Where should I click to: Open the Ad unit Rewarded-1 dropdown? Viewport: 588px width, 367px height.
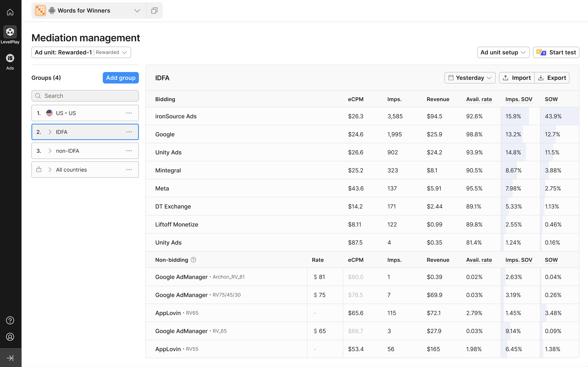(x=81, y=52)
